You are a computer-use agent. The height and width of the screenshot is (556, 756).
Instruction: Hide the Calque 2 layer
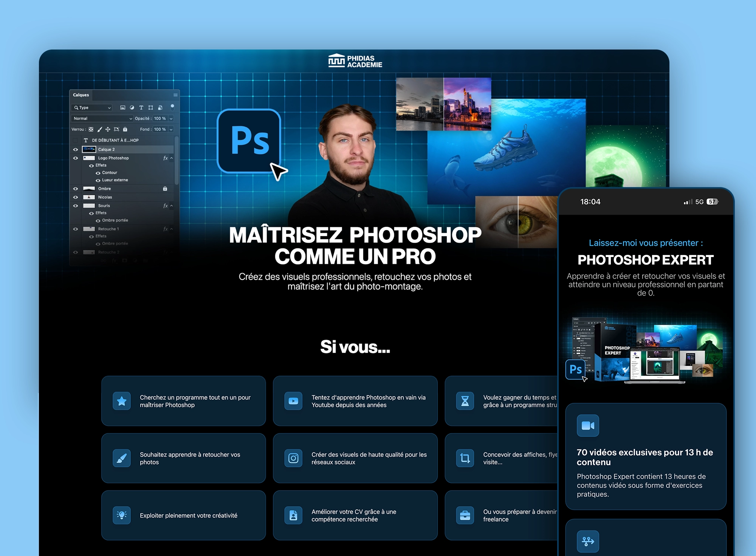(76, 150)
